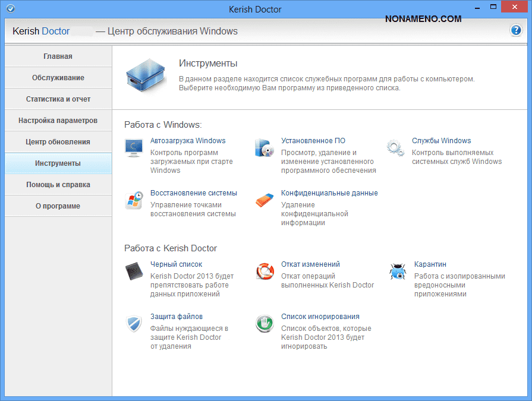The height and width of the screenshot is (401, 532).
Task: Select Настройка параметров in sidebar
Action: 58,121
